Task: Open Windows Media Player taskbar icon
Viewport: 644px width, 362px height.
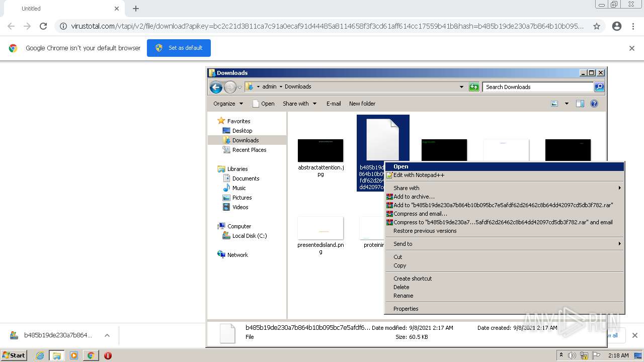Action: pos(74,355)
